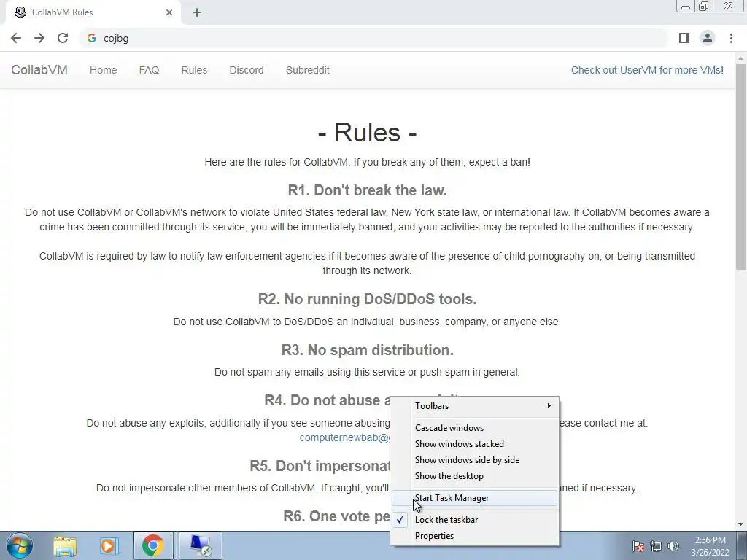Switch to Chrome in the taskbar
Screen dimensions: 747x560
coord(153,545)
